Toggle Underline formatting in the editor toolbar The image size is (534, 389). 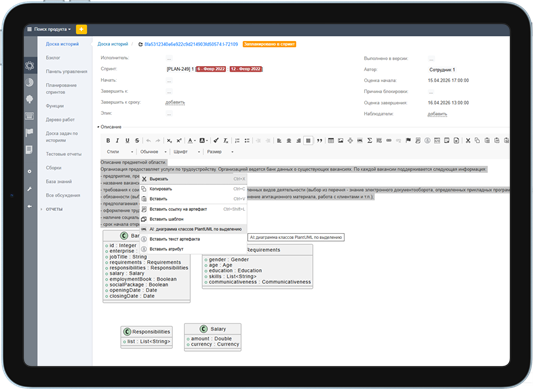127,140
